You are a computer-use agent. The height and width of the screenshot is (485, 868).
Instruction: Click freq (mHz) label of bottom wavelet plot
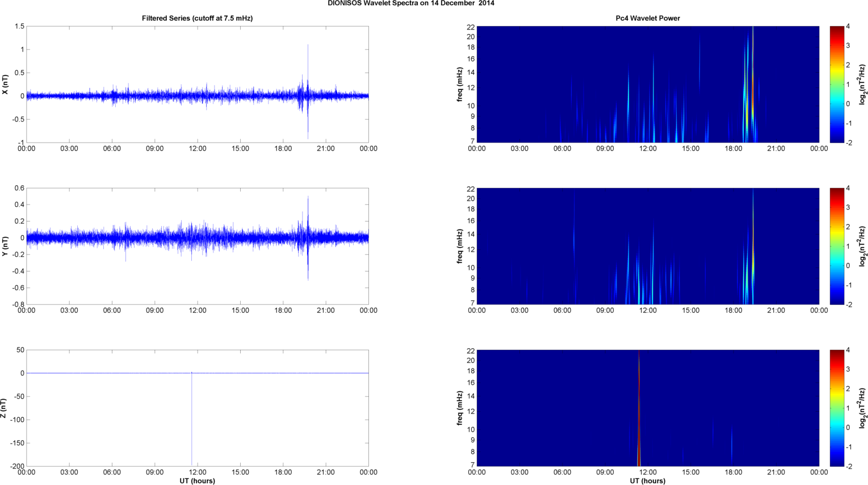459,408
